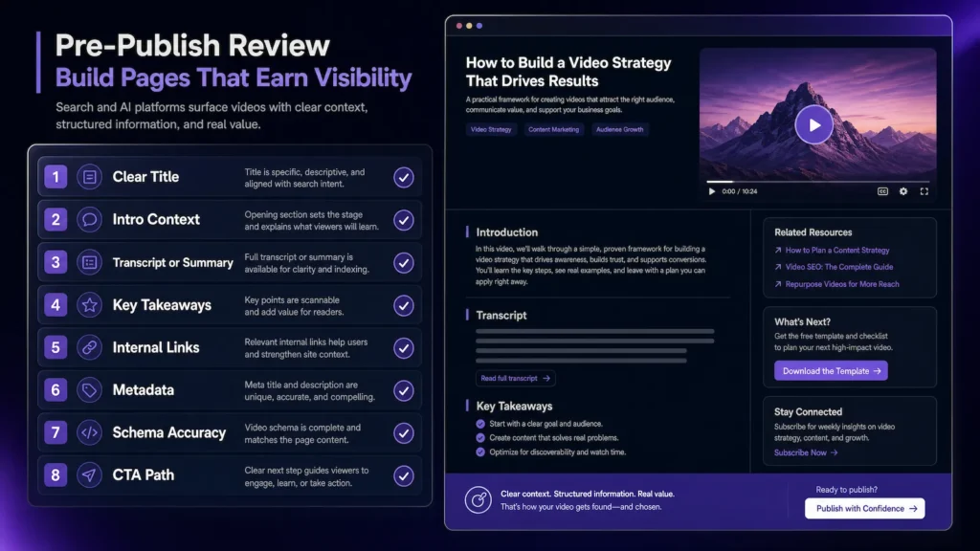This screenshot has width=980, height=551.
Task: Click the number 2 badge
Action: click(x=56, y=220)
